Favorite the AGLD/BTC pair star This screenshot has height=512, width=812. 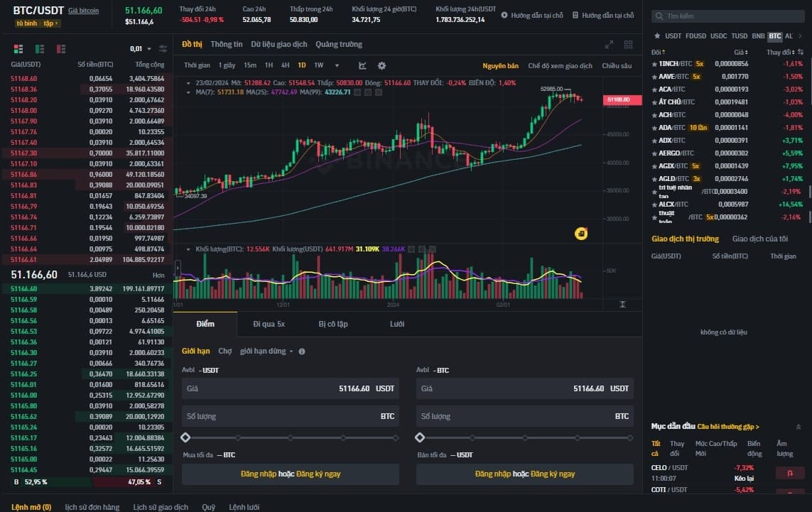(654, 179)
